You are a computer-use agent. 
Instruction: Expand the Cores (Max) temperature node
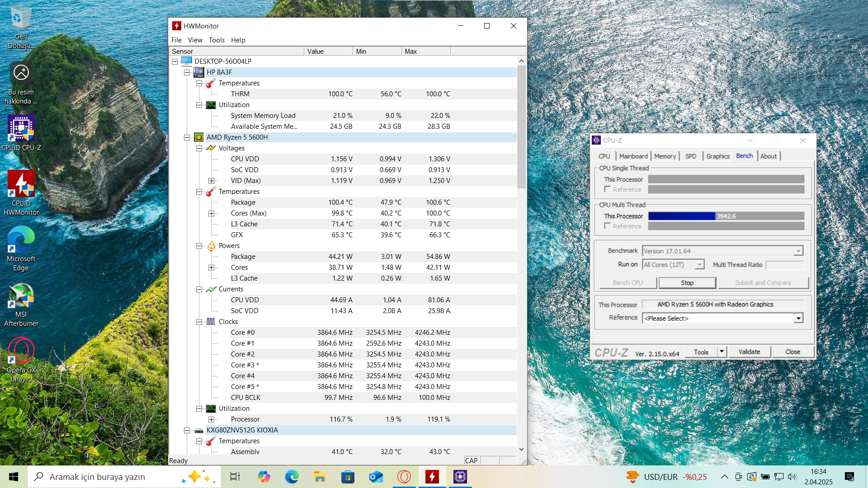pos(211,213)
